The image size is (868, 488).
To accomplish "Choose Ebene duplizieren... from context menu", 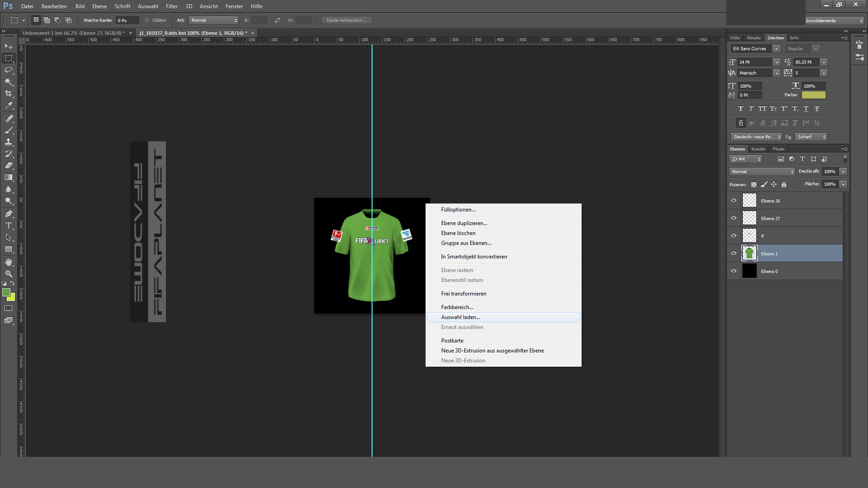I will (x=503, y=223).
